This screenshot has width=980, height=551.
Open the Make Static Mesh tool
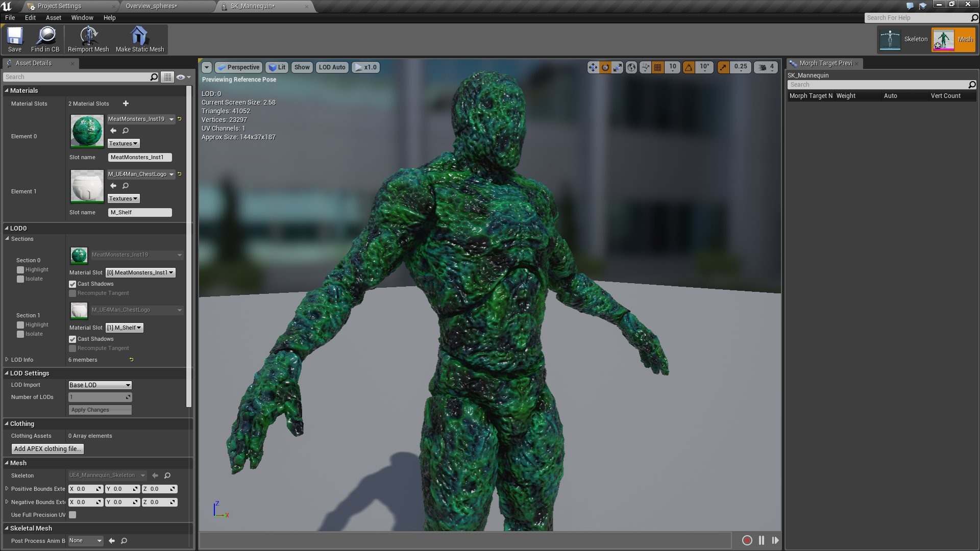click(139, 39)
